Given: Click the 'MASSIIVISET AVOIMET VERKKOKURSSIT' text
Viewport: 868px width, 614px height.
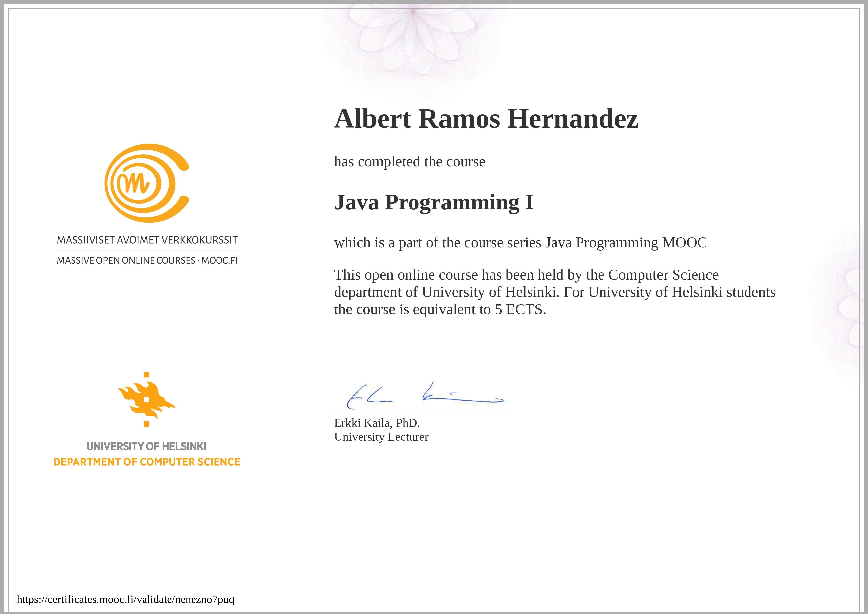Looking at the screenshot, I should coord(147,240).
